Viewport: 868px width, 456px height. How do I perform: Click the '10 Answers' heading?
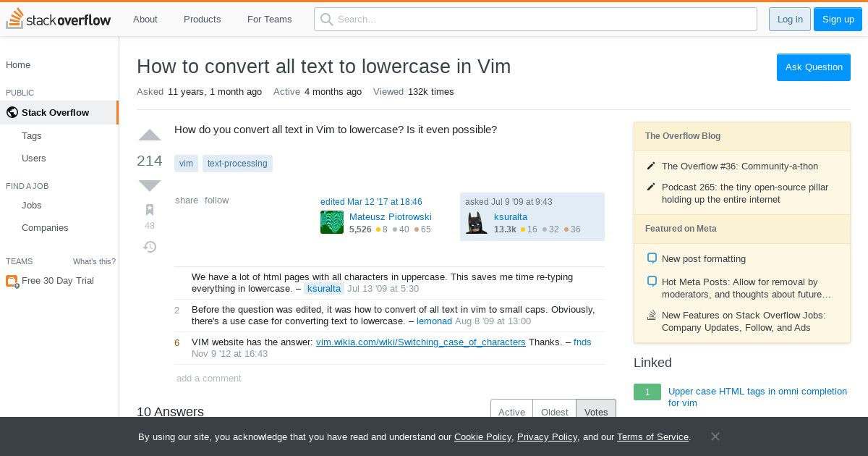pos(171,412)
